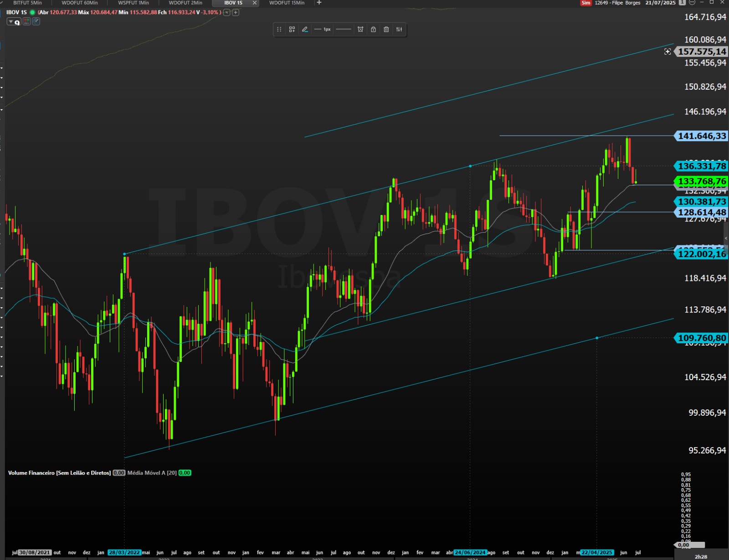Select the 157.575,14 price label
The width and height of the screenshot is (729, 560).
tap(702, 51)
